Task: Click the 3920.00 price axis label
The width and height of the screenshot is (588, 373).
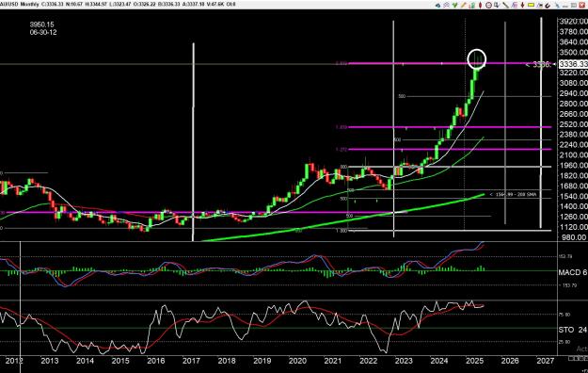Action: (573, 22)
